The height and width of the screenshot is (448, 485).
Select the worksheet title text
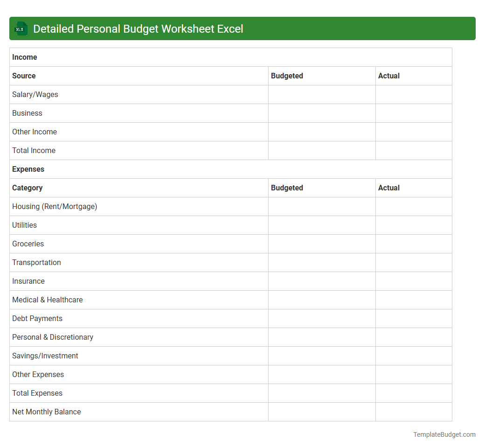[x=138, y=28]
